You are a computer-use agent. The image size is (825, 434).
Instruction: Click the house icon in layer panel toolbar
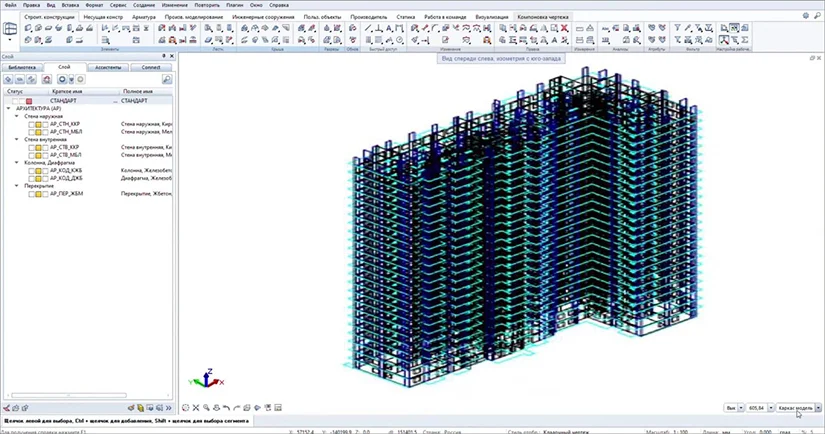[x=47, y=79]
